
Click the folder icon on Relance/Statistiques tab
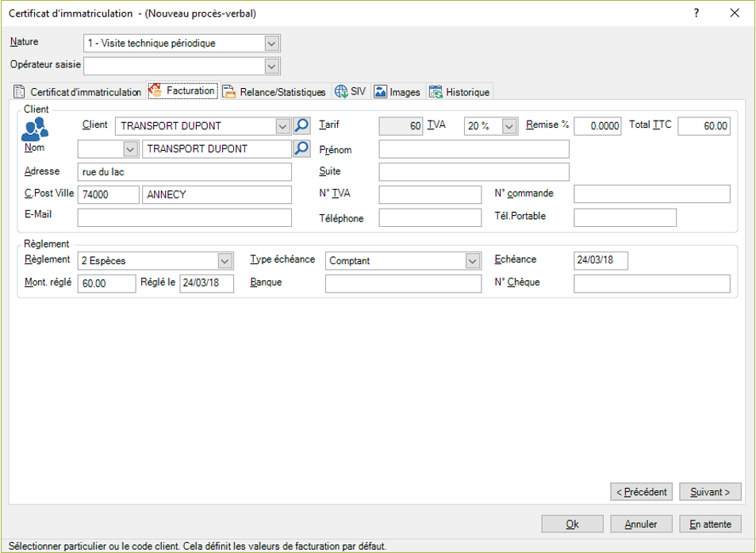[x=228, y=91]
